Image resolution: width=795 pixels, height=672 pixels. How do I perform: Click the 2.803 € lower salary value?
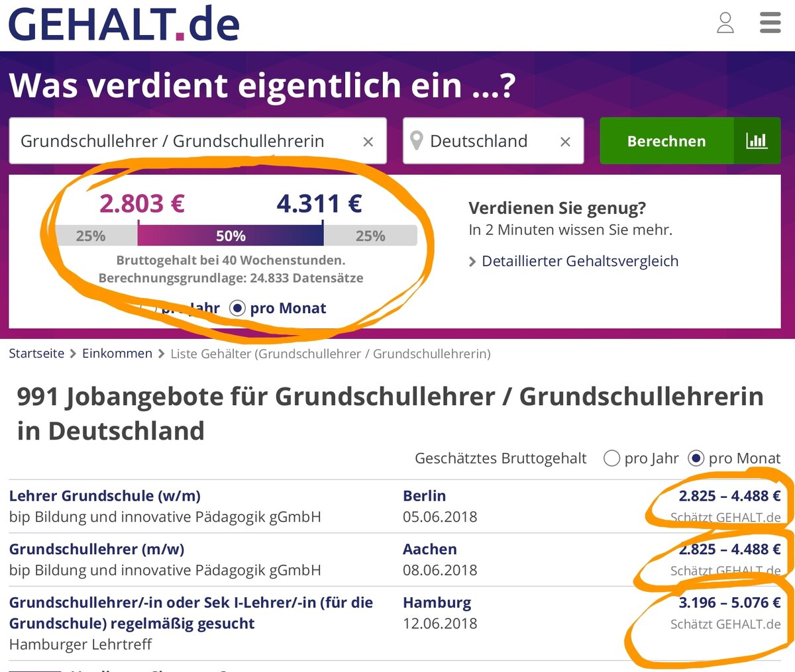(x=142, y=203)
